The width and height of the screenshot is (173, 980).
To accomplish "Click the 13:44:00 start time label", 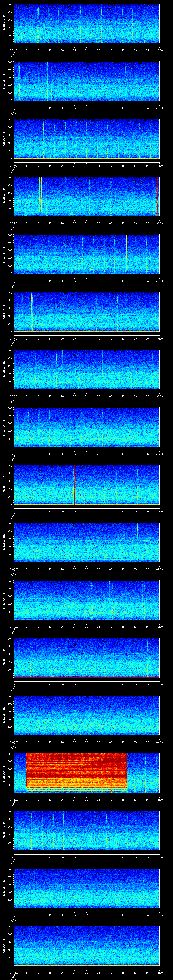I will coord(13,800).
